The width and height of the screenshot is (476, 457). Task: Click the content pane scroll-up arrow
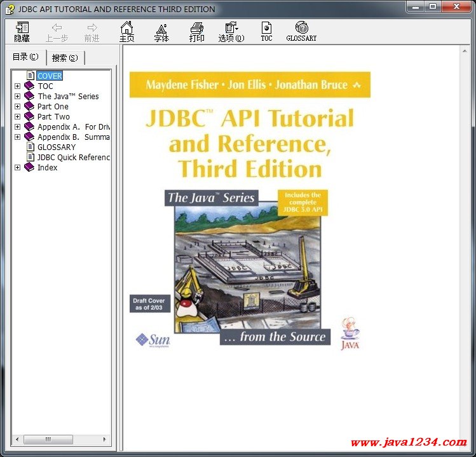coord(465,51)
